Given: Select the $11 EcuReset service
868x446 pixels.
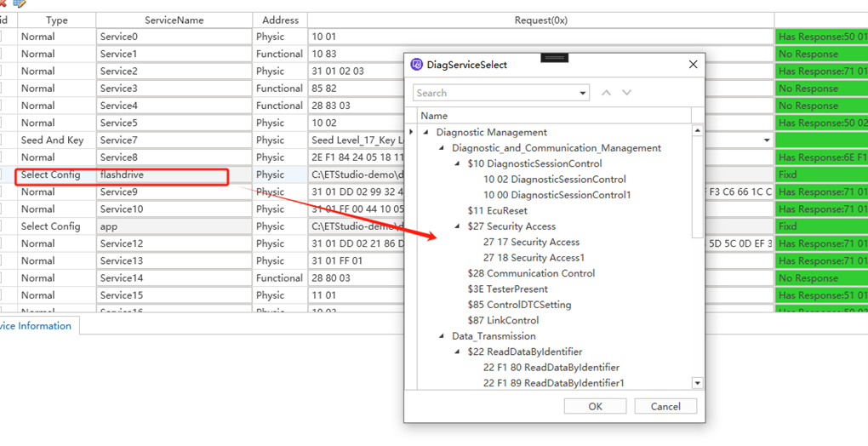Looking at the screenshot, I should pyautogui.click(x=497, y=210).
